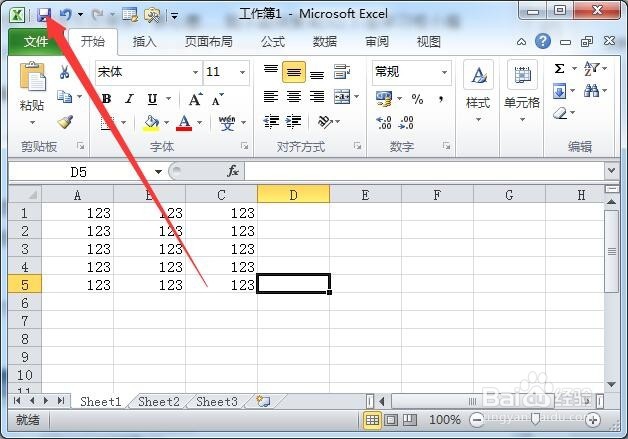
Task: Click the Merge and Center icon
Action: point(342,97)
